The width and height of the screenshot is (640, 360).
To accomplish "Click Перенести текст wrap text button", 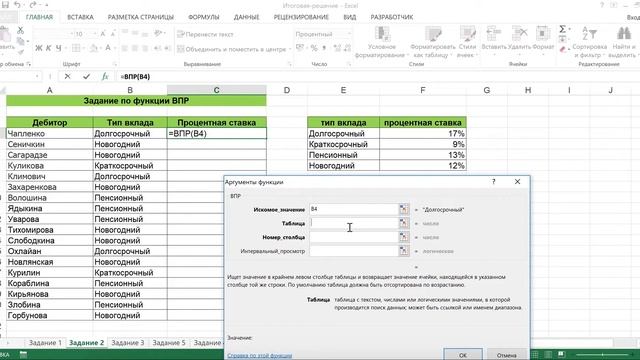I will point(206,34).
